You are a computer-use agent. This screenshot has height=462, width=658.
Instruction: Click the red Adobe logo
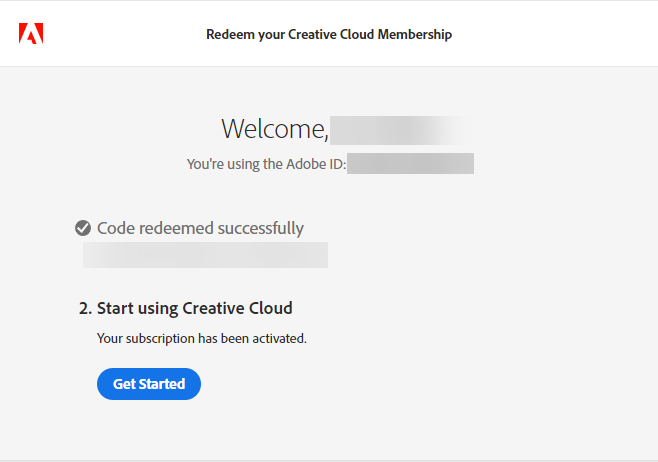pyautogui.click(x=31, y=34)
